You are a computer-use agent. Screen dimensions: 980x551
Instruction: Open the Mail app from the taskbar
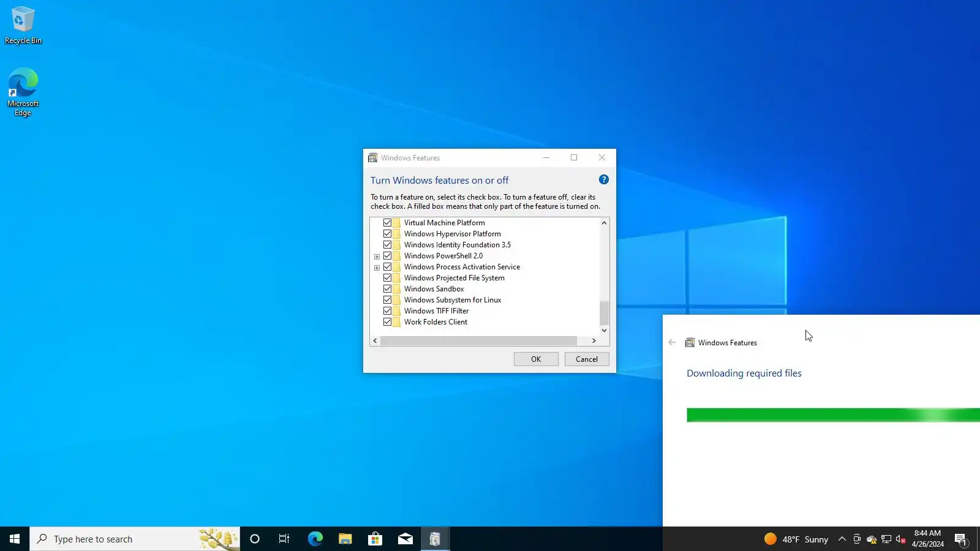click(x=405, y=539)
